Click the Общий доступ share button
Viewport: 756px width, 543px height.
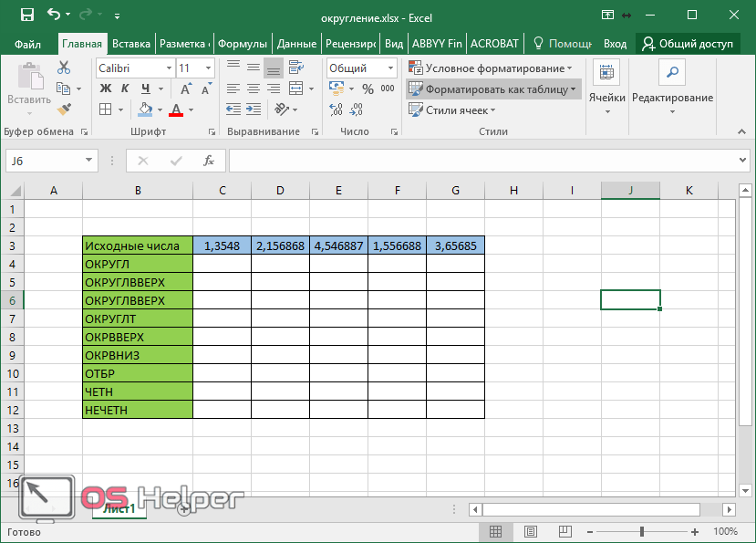click(688, 44)
